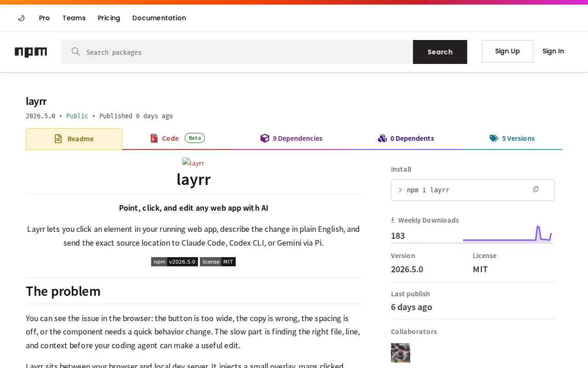The image size is (588, 368).
Task: Click the License value MIT
Action: 480,269
